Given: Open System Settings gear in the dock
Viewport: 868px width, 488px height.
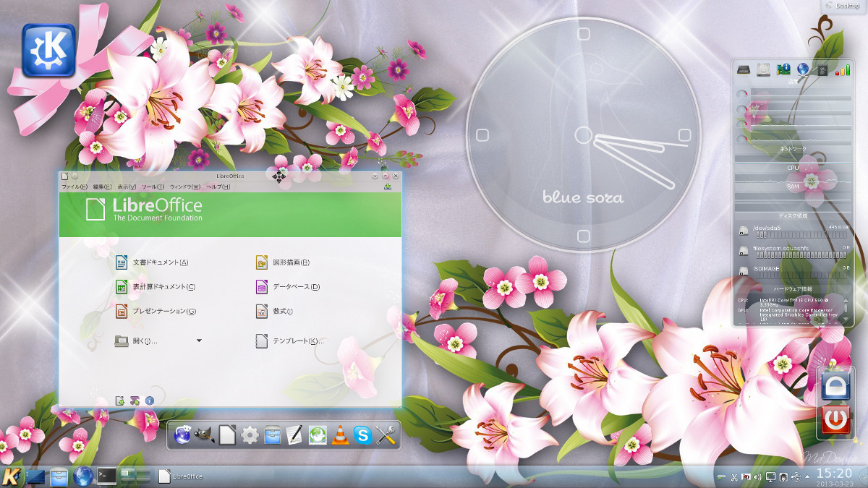Looking at the screenshot, I should tap(250, 435).
